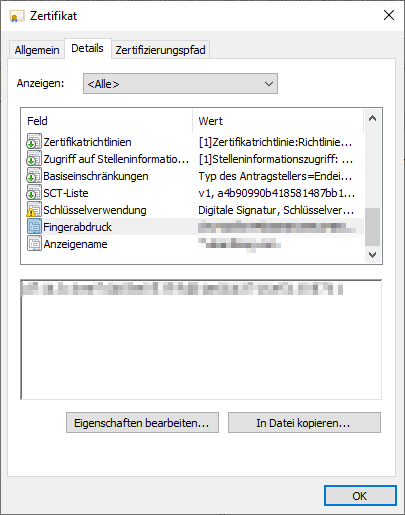The image size is (405, 515).
Task: Click the Zertifikatrichtlinien extension icon
Action: [x=34, y=142]
